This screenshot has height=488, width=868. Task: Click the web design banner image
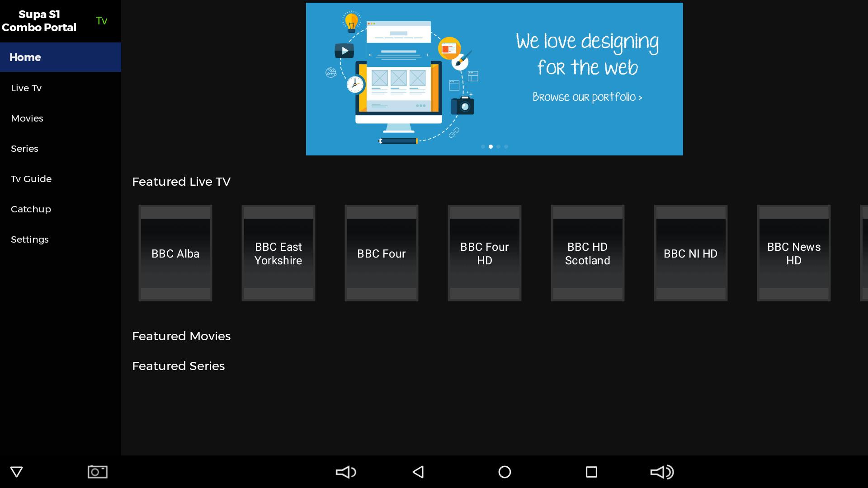pyautogui.click(x=495, y=79)
